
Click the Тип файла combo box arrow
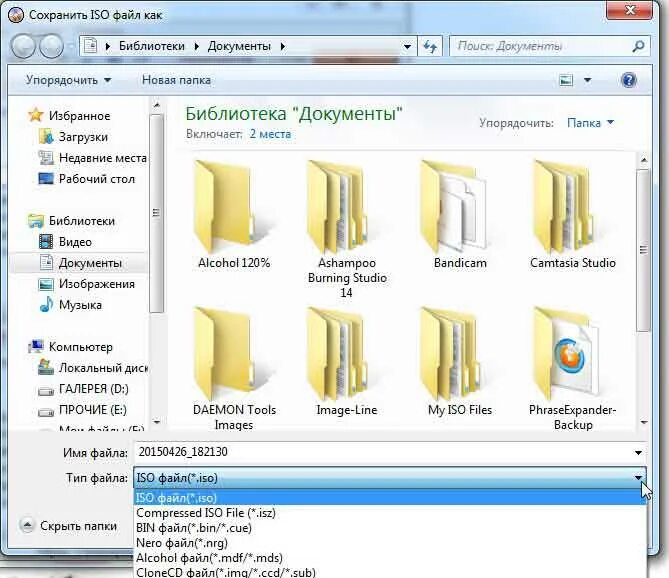(638, 478)
